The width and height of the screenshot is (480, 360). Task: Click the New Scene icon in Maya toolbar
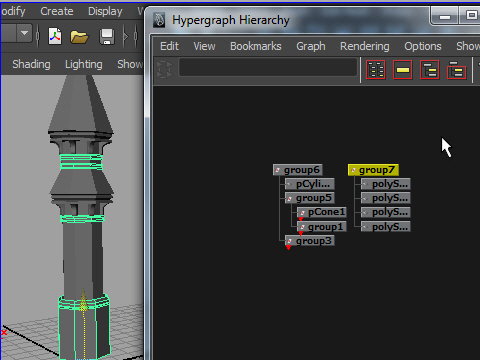55,36
